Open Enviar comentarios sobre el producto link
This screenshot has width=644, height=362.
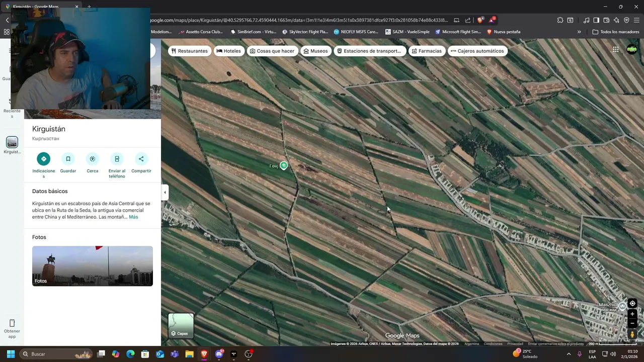pyautogui.click(x=555, y=344)
